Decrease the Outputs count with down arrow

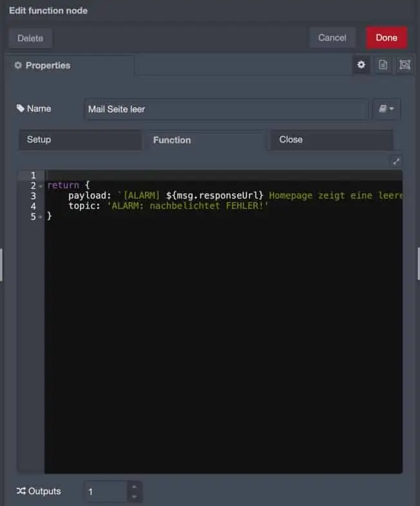(x=133, y=496)
